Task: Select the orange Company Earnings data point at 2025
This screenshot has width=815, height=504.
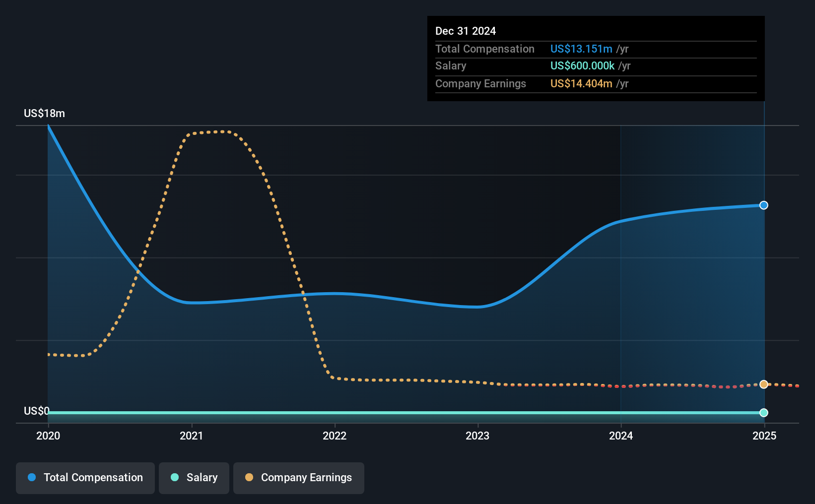Action: 764,384
